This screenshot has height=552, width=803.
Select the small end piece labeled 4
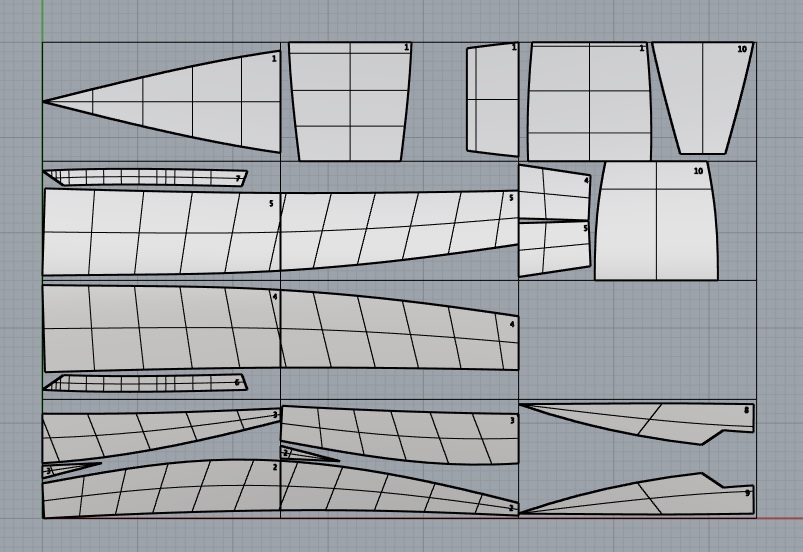[x=553, y=194]
